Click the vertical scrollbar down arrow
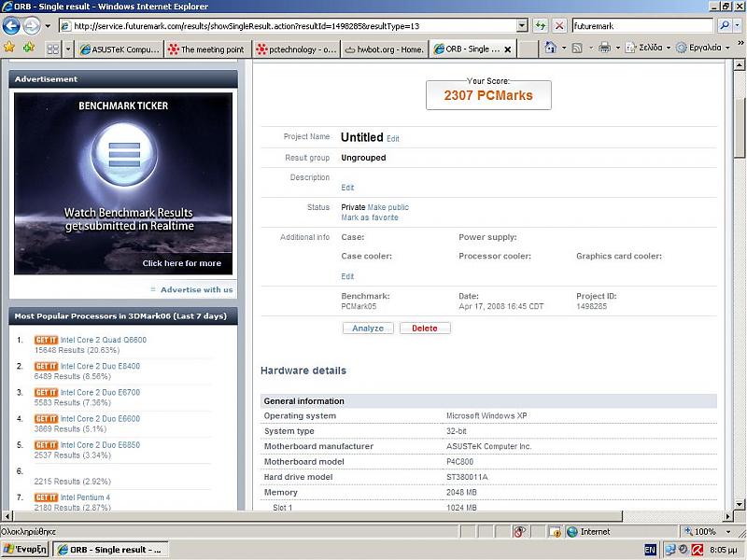The image size is (747, 560). [x=739, y=504]
